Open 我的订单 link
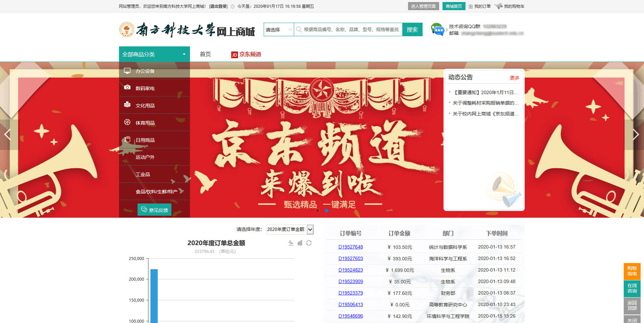Image resolution: width=644 pixels, height=323 pixels. coord(482,6)
